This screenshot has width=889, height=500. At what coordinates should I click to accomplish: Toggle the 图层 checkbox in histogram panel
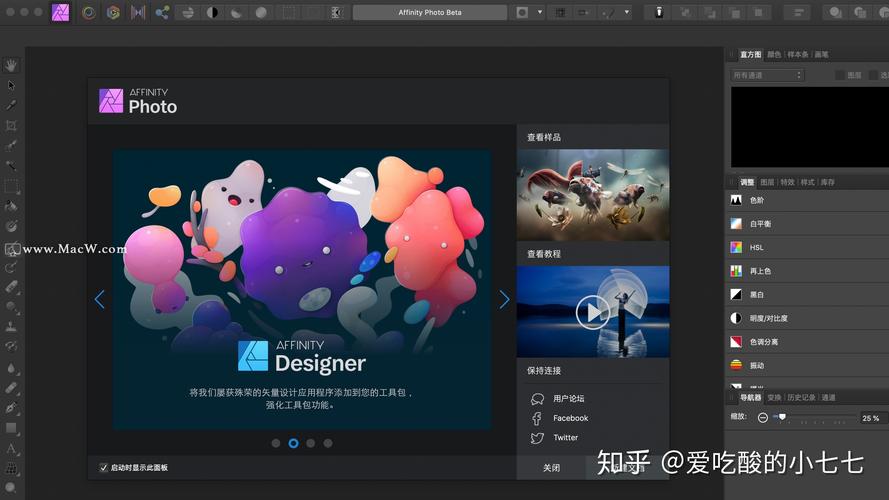tap(840, 75)
